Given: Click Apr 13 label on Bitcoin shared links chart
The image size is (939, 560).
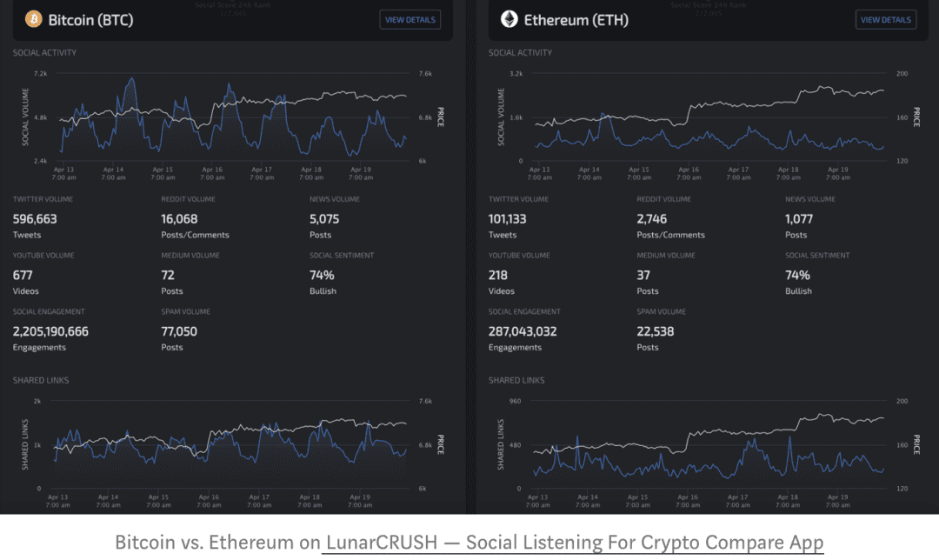Looking at the screenshot, I should [58, 502].
